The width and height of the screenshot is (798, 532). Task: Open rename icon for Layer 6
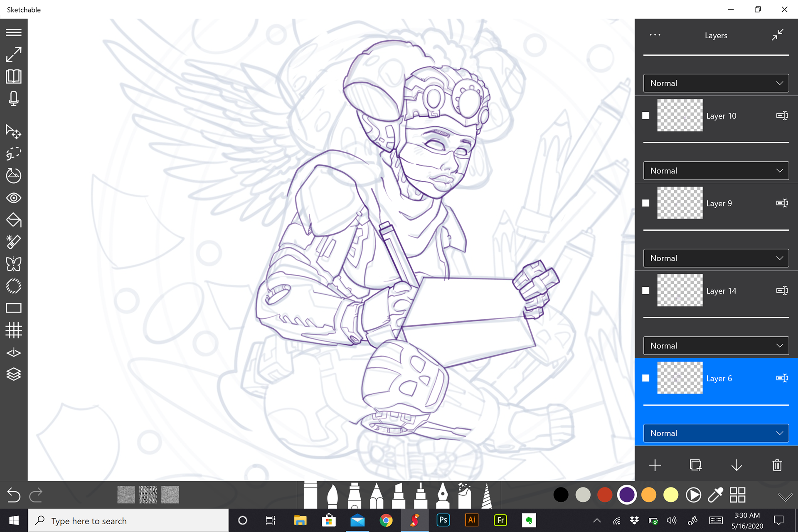[x=782, y=378]
